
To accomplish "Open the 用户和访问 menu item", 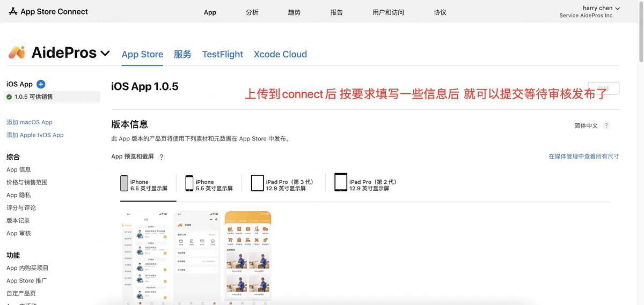I will [388, 12].
